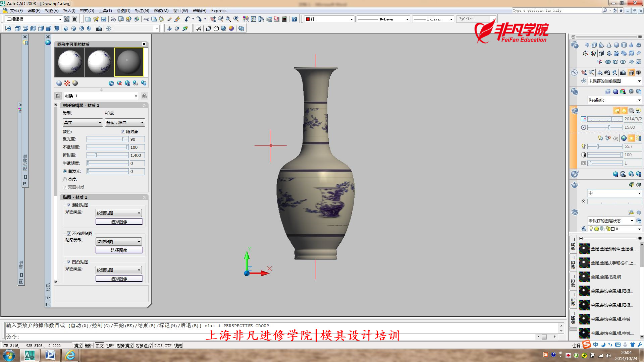The height and width of the screenshot is (362, 644).
Task: Click the 不透明度 value field showing 100
Action: coord(137,147)
